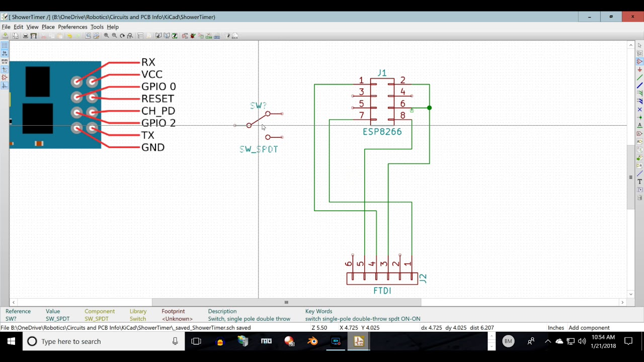Click the J1 reference label

[x=382, y=73]
